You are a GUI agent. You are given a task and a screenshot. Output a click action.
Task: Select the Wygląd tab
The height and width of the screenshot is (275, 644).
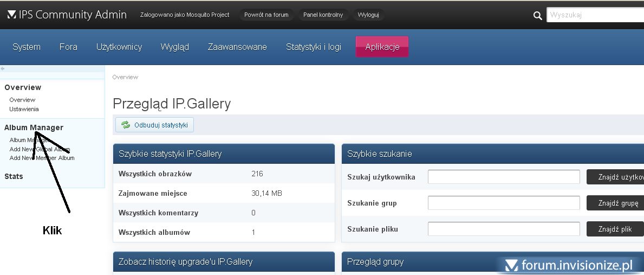click(174, 47)
